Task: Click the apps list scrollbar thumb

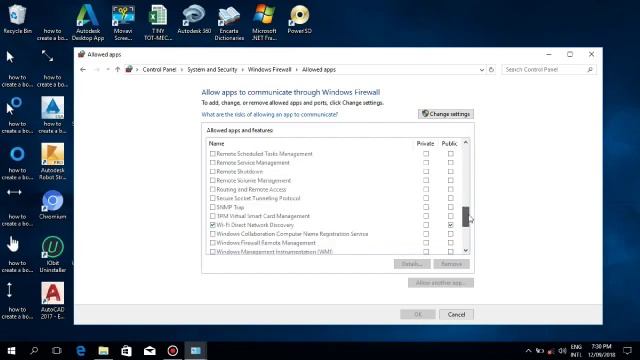Action: click(466, 217)
